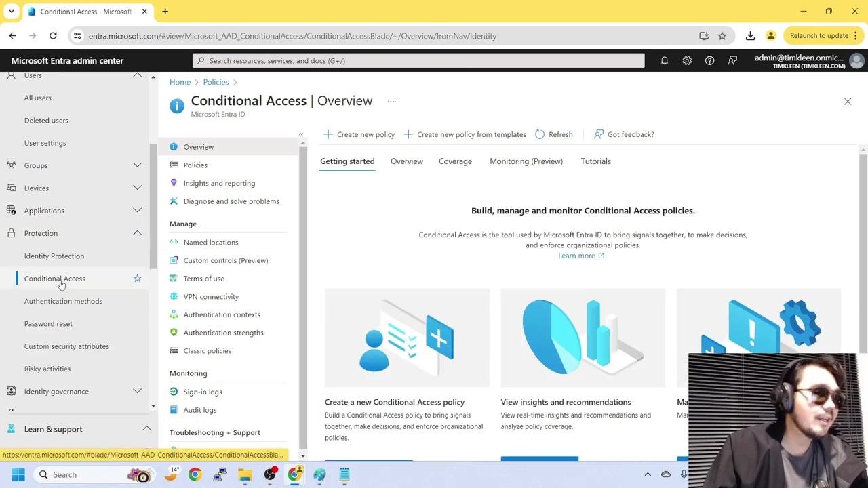Go to the Home breadcrumb

click(x=180, y=82)
